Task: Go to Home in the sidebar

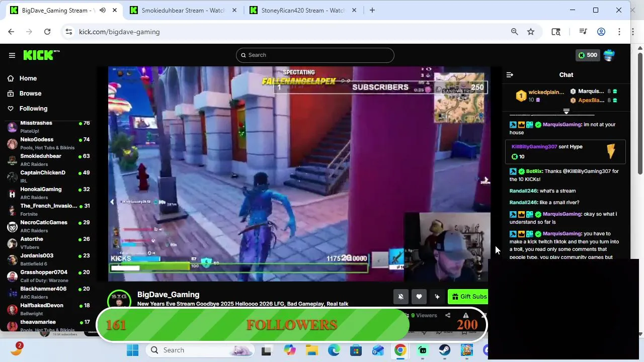Action: (x=28, y=78)
